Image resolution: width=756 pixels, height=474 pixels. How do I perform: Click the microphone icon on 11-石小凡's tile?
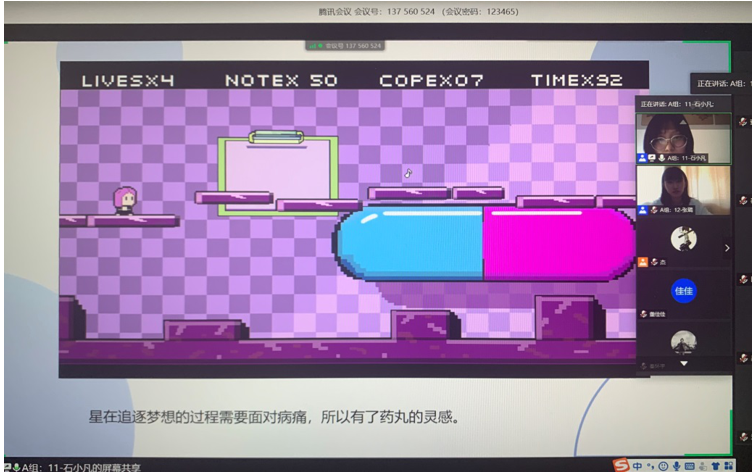click(662, 158)
